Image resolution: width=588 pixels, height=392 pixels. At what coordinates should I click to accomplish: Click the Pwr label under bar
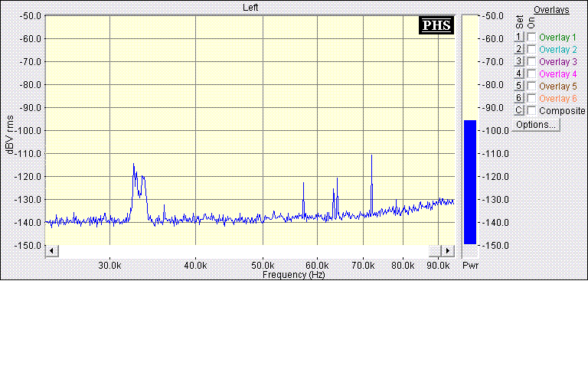click(x=470, y=265)
